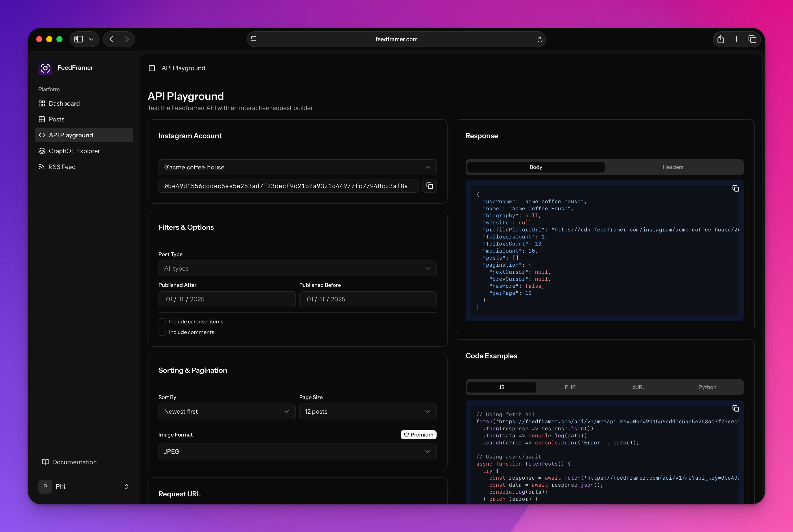Switch to the Headers response tab
Screen dimensions: 793x532
673,167
